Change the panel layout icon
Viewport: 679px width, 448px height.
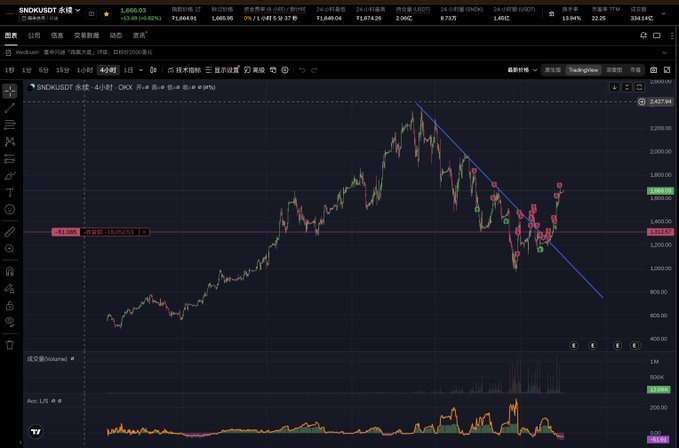(x=657, y=35)
